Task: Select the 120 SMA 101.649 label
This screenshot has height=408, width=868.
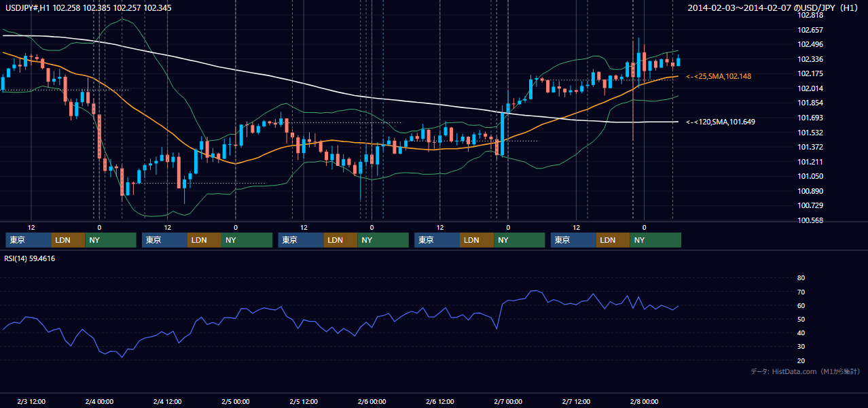Action: tap(721, 122)
